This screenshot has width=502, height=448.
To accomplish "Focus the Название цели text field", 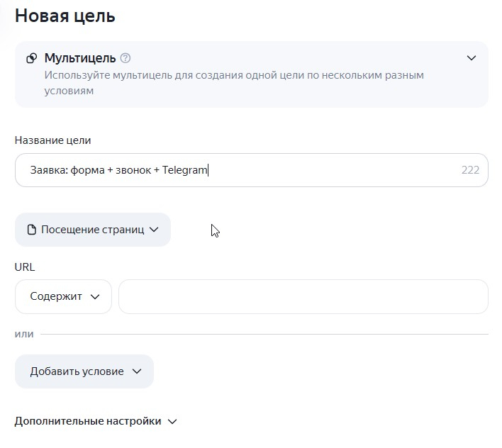I will (251, 170).
